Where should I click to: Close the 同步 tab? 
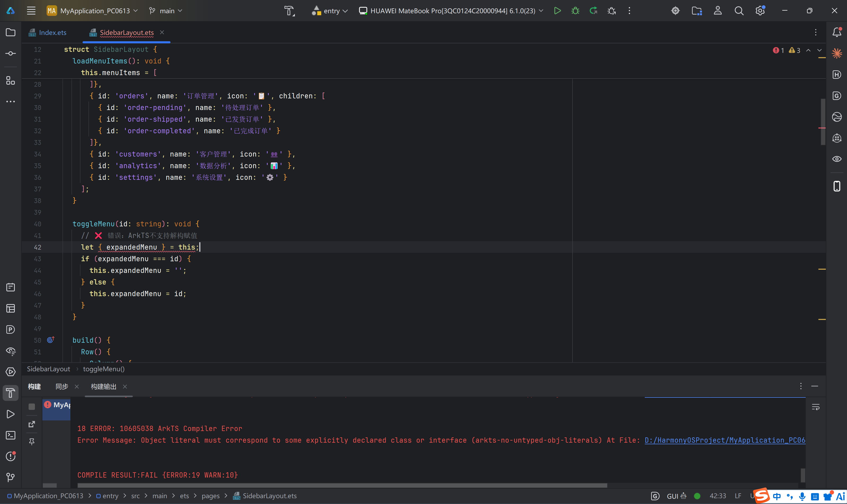[x=77, y=387]
